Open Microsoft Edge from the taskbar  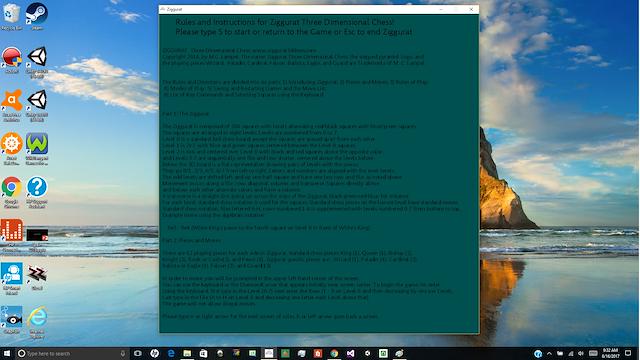tap(171, 353)
